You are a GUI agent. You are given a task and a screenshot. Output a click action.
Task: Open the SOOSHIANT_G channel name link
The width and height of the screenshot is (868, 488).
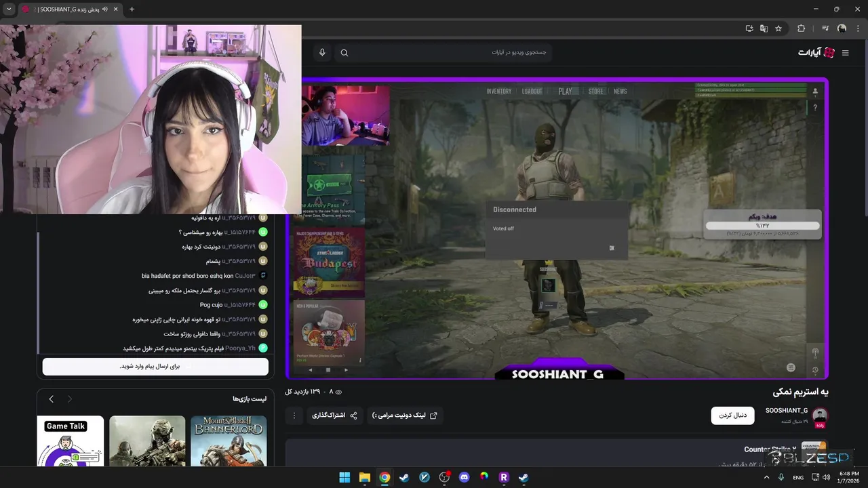tap(787, 411)
